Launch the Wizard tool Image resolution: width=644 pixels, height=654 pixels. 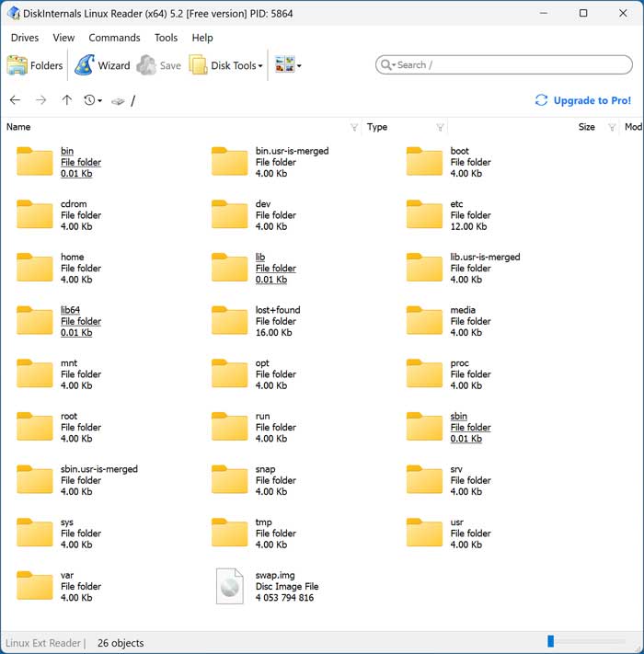click(102, 65)
